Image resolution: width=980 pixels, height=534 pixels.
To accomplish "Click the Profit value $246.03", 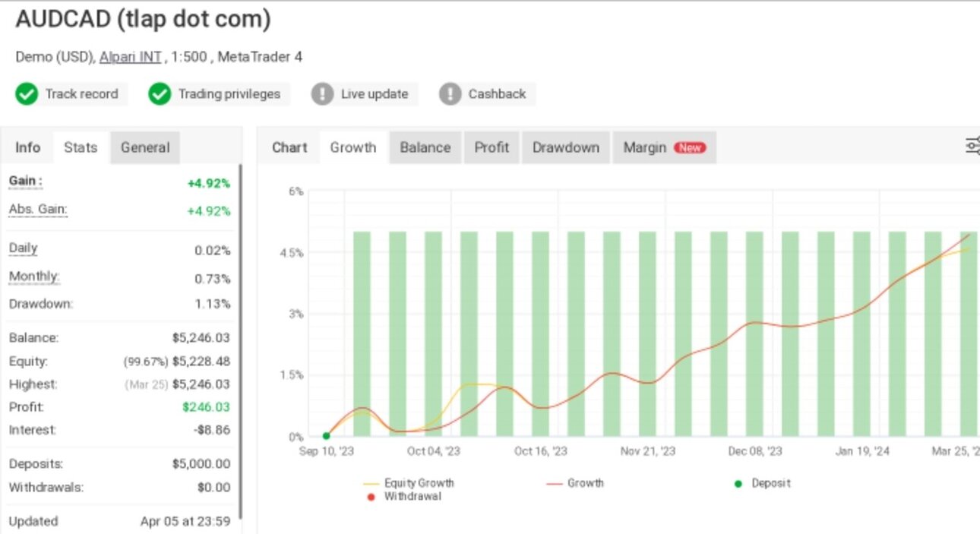I will click(x=206, y=407).
